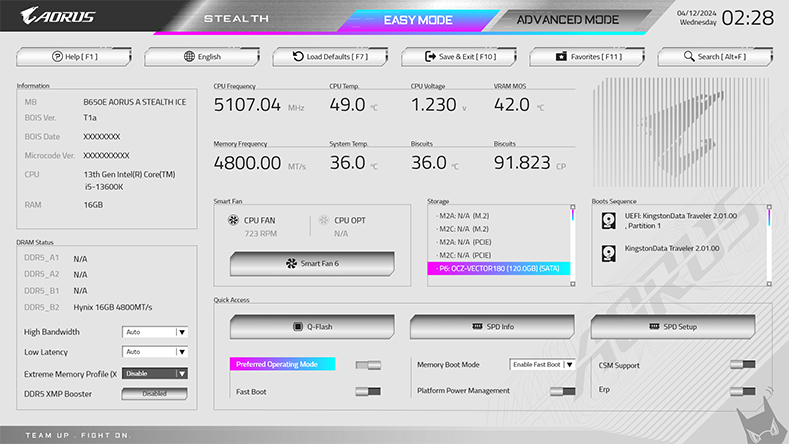Click the Search magnifier icon
This screenshot has height=444, width=789.
tap(689, 57)
